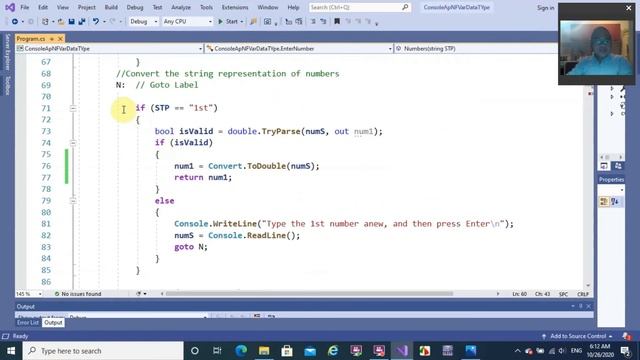Image resolution: width=640 pixels, height=360 pixels.
Task: Open the ConsoleApNFVarDataTYpe project dropdown
Action: click(x=109, y=49)
